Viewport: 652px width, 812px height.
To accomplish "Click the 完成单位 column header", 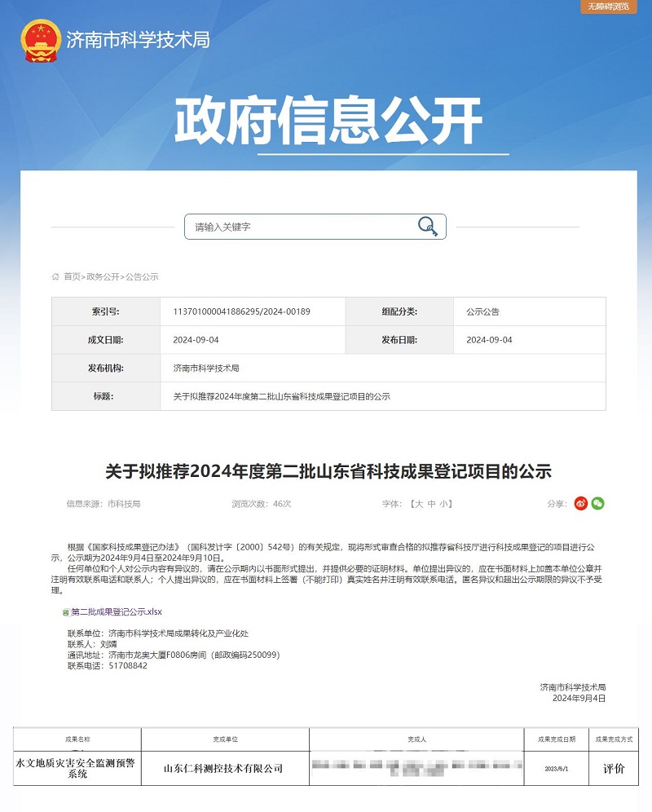I will click(x=225, y=739).
